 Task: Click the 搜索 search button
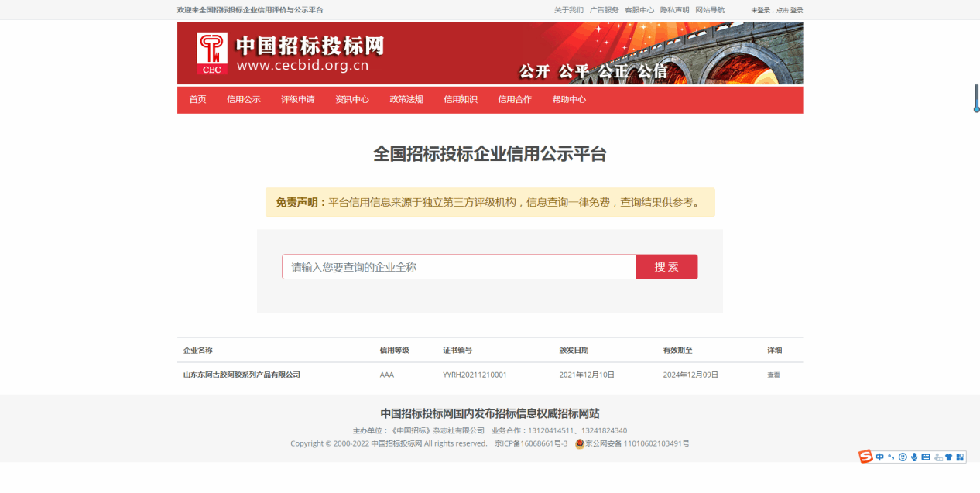[666, 267]
